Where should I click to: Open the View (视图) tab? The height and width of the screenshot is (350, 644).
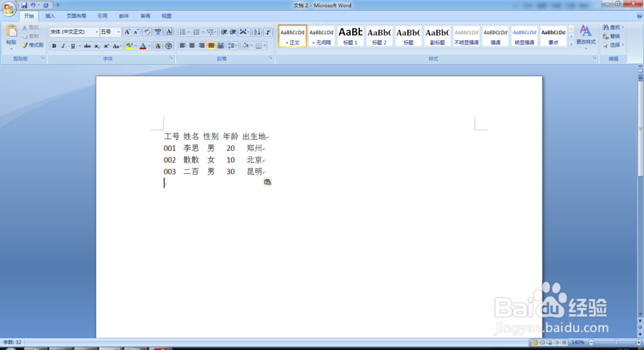tap(166, 16)
